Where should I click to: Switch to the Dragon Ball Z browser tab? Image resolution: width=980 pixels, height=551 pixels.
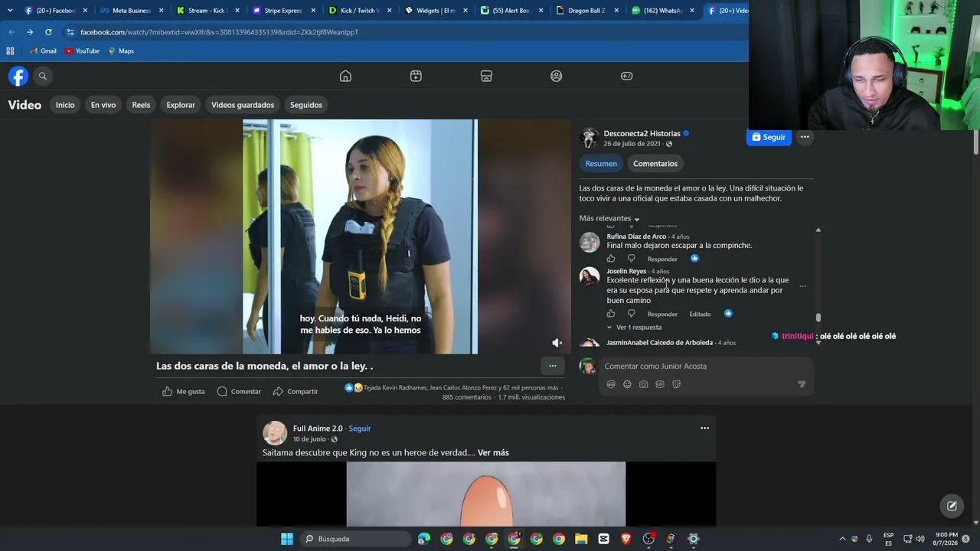(586, 11)
